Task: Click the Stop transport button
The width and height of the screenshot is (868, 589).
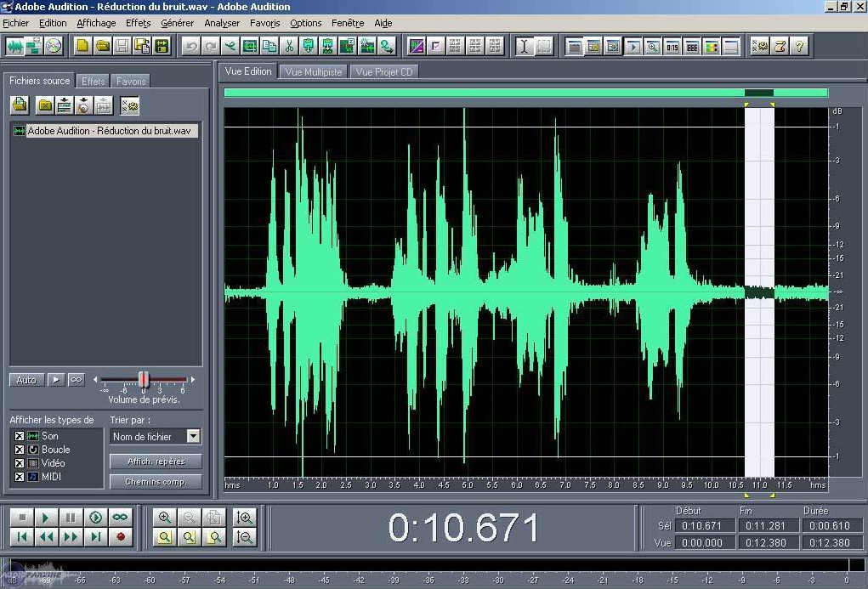Action: pos(22,518)
